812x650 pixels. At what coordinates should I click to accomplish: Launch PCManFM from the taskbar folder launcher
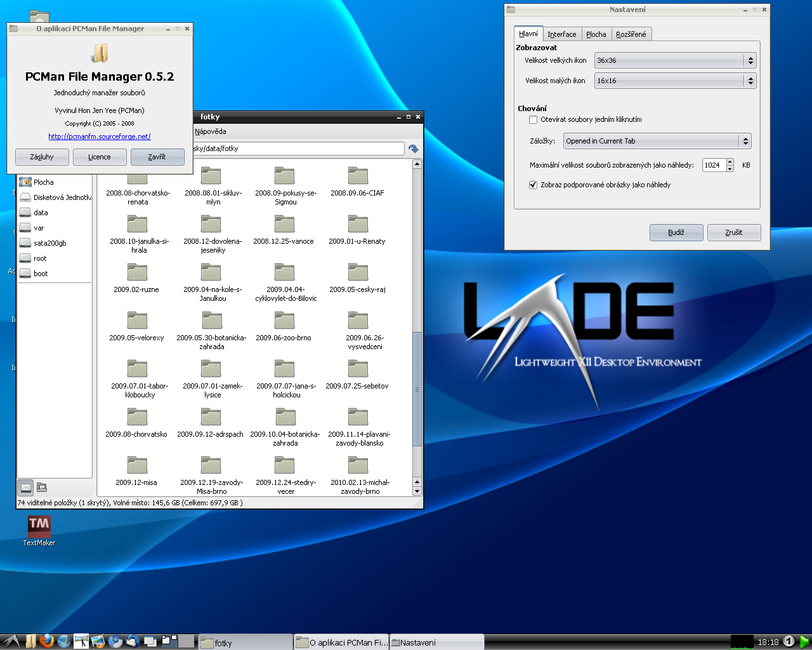30,642
